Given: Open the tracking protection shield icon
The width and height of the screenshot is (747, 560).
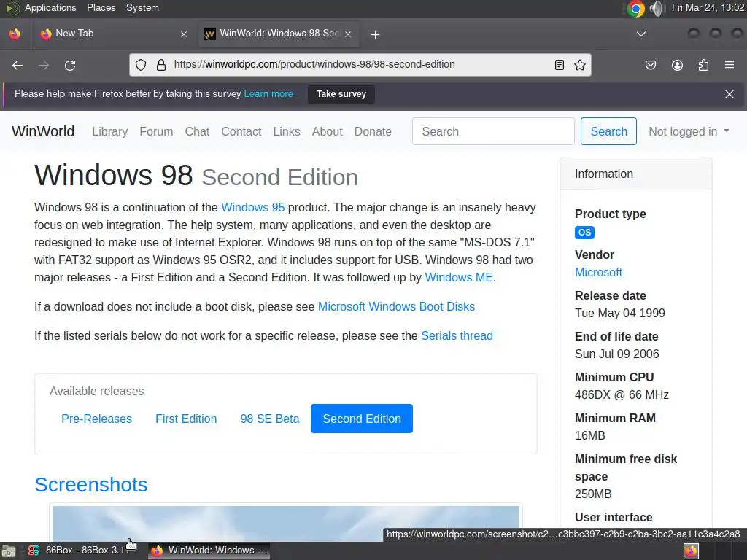Looking at the screenshot, I should (141, 65).
